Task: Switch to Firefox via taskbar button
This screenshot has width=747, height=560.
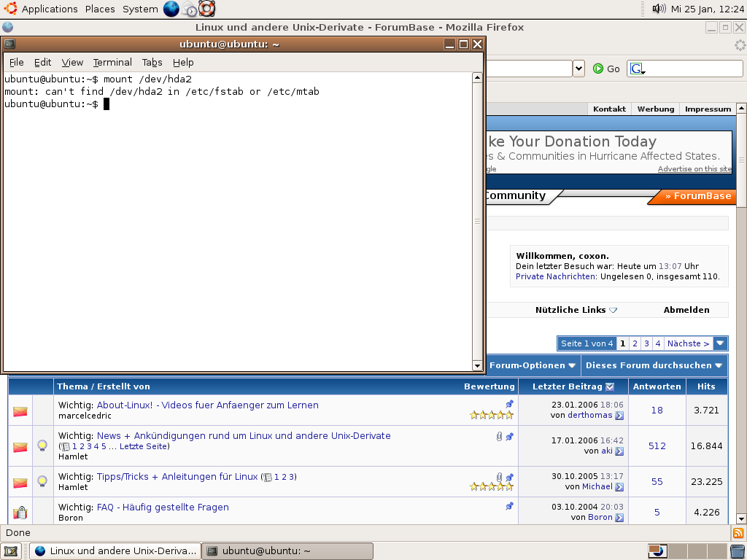Action: click(115, 551)
